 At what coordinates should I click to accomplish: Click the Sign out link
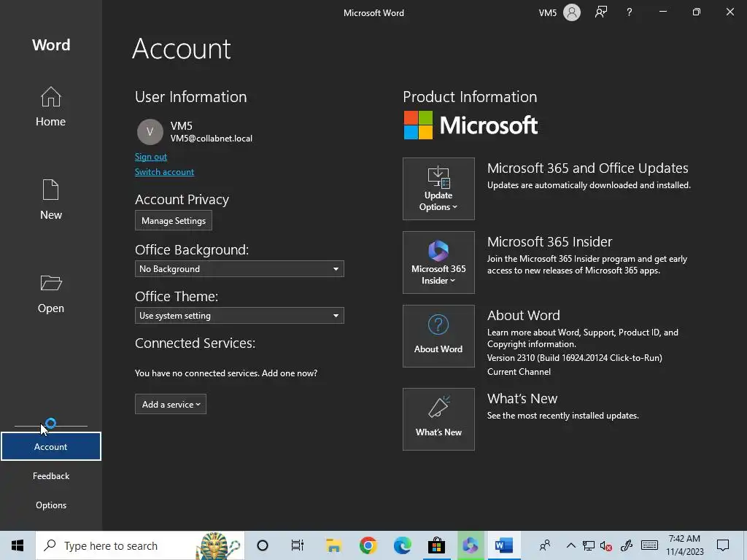pos(150,157)
